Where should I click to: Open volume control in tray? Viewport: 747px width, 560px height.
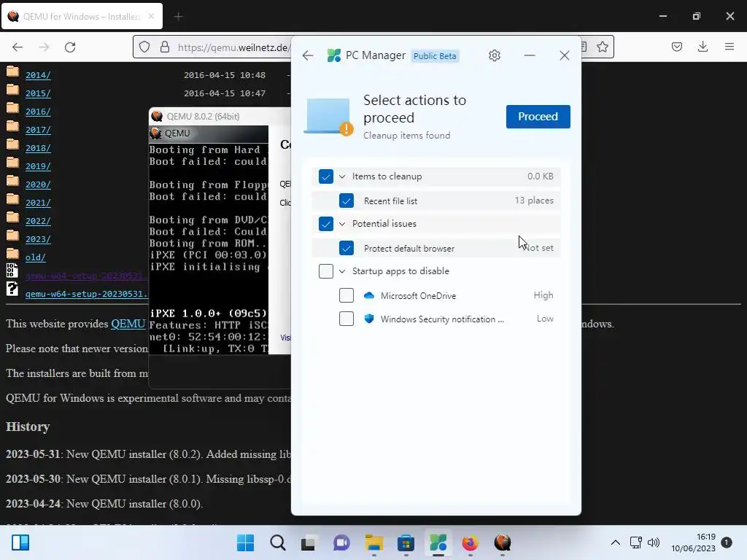654,542
